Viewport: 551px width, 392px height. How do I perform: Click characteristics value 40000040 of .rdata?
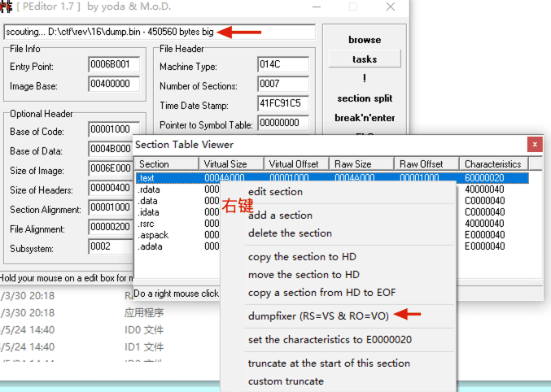pos(484,189)
